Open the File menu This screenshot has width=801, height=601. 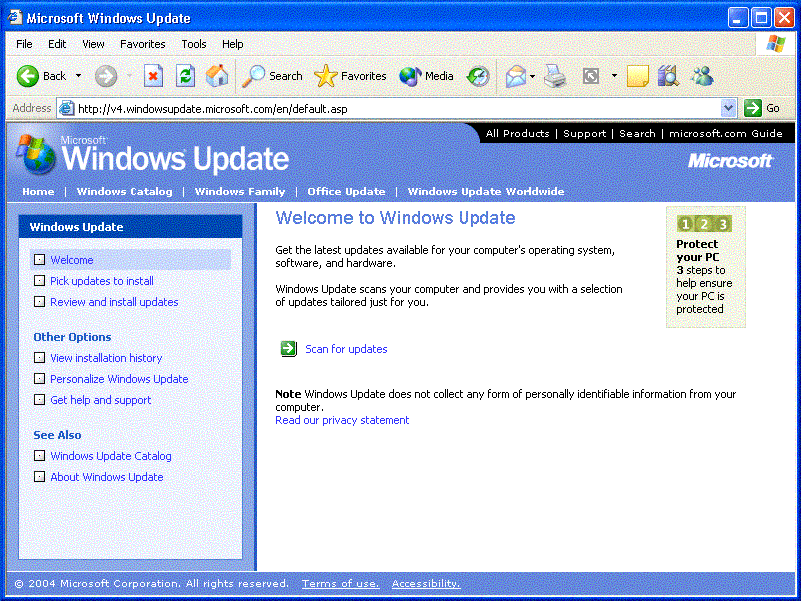pos(24,44)
